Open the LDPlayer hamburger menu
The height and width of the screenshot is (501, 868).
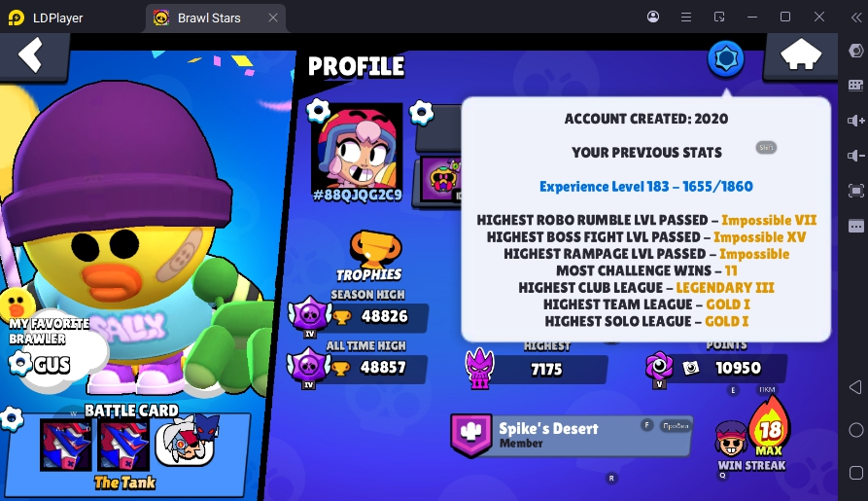click(686, 18)
